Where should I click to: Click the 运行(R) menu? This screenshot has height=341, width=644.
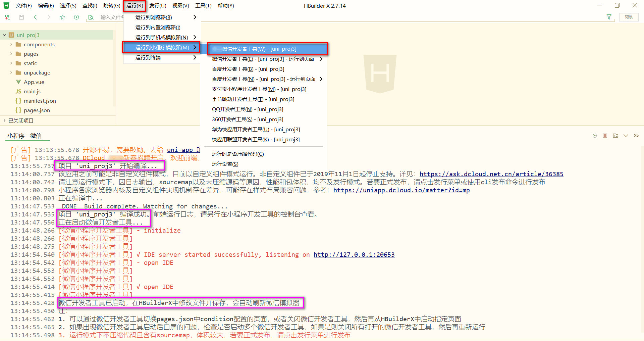[135, 6]
